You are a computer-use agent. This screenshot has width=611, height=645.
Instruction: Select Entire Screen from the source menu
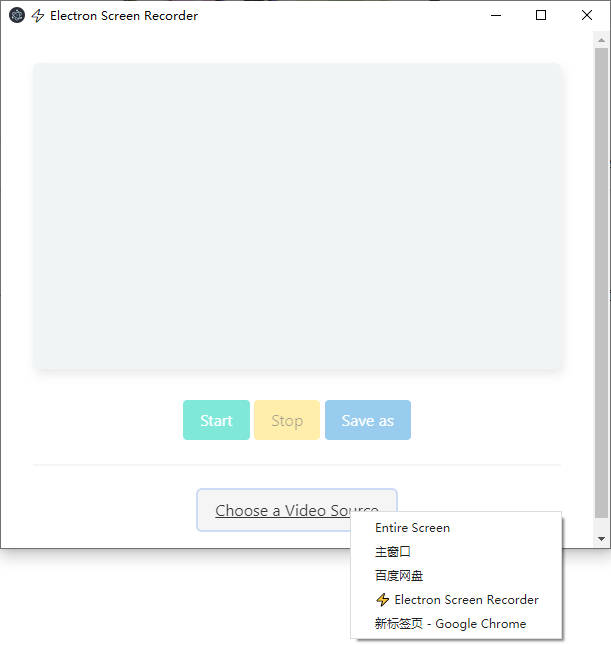click(456, 528)
